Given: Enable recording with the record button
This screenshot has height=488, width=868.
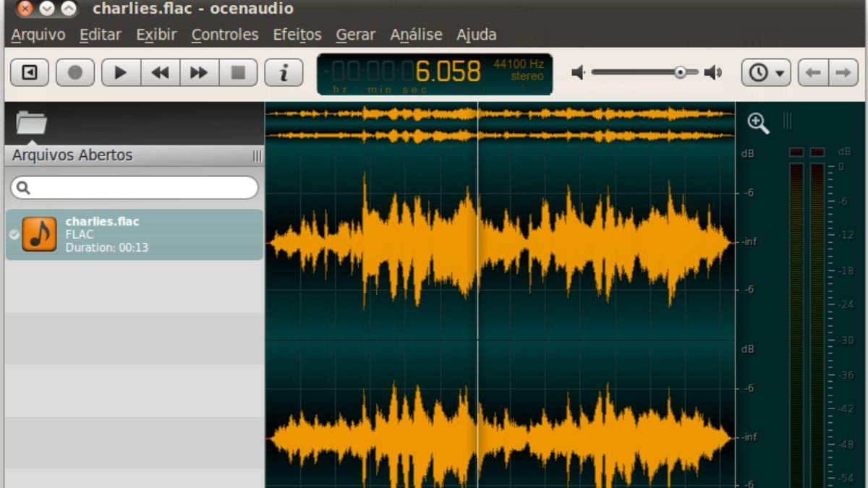Looking at the screenshot, I should [75, 72].
